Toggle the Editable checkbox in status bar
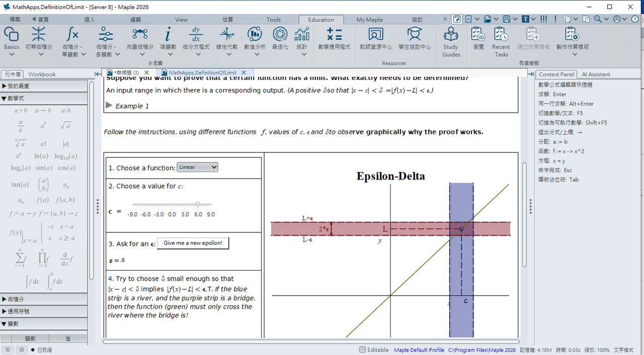 [x=363, y=349]
